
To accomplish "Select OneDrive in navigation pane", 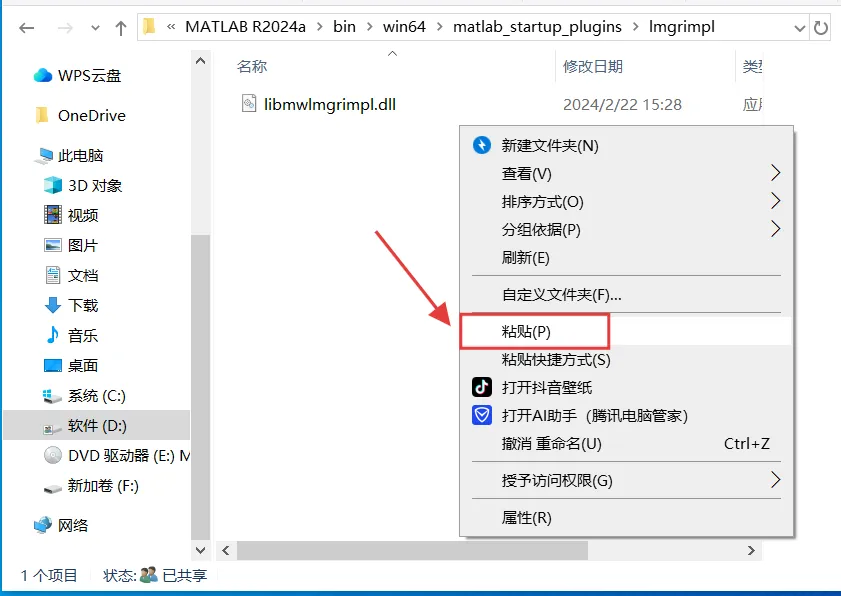I will click(x=92, y=115).
